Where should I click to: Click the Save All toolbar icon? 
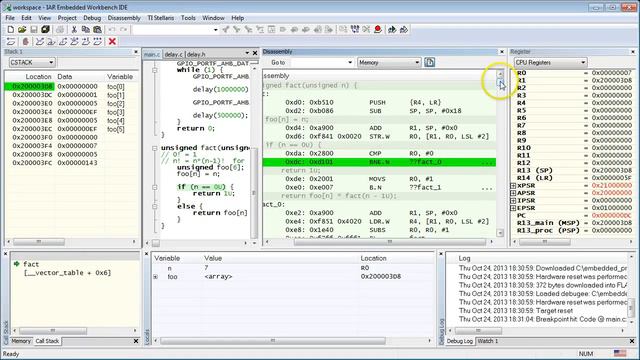[x=45, y=29]
